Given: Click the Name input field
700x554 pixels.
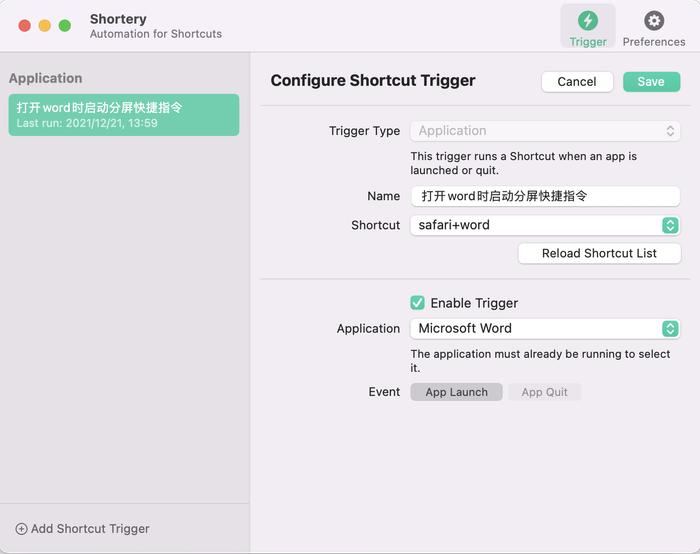Looking at the screenshot, I should click(545, 196).
